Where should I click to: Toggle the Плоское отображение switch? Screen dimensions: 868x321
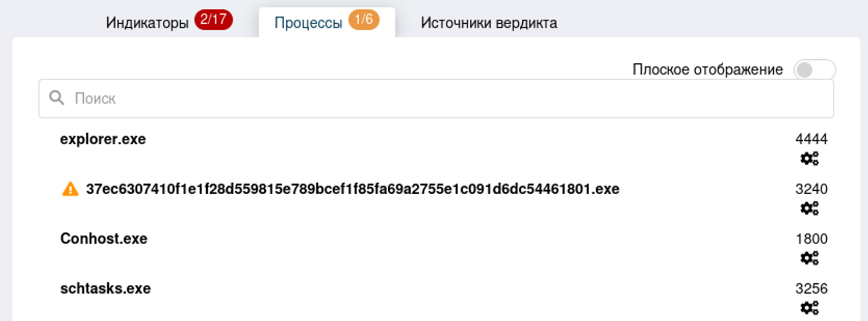[x=814, y=70]
